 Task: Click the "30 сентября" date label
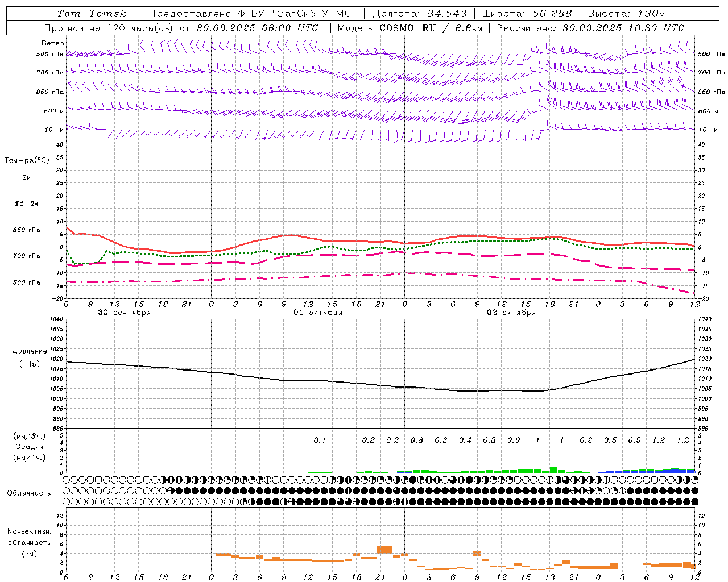coord(125,313)
